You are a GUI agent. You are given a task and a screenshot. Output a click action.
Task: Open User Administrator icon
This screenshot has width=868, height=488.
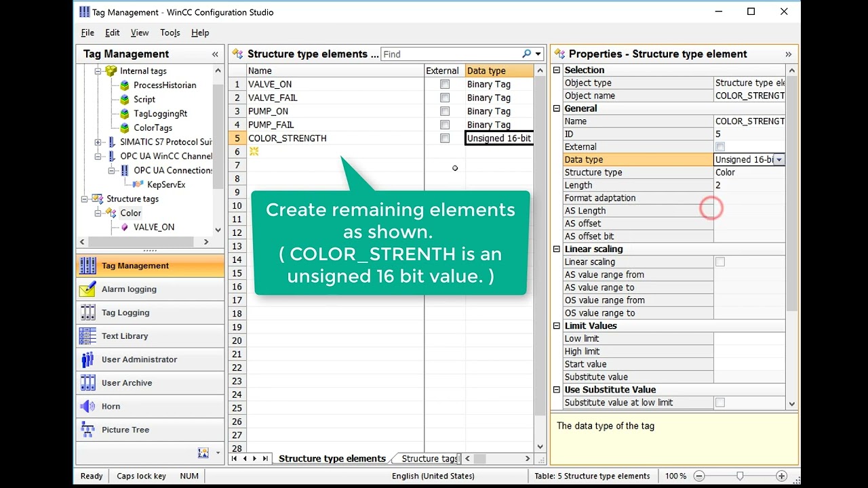point(87,359)
